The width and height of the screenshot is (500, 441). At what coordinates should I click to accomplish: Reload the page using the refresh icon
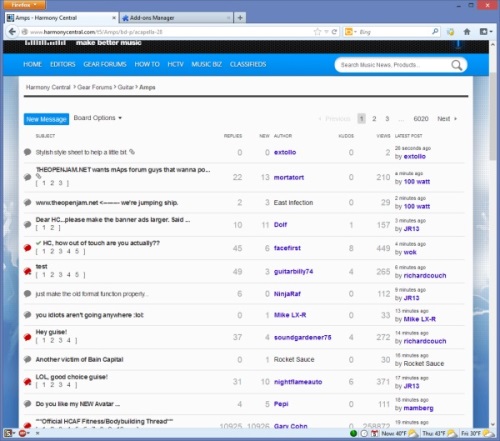[334, 32]
